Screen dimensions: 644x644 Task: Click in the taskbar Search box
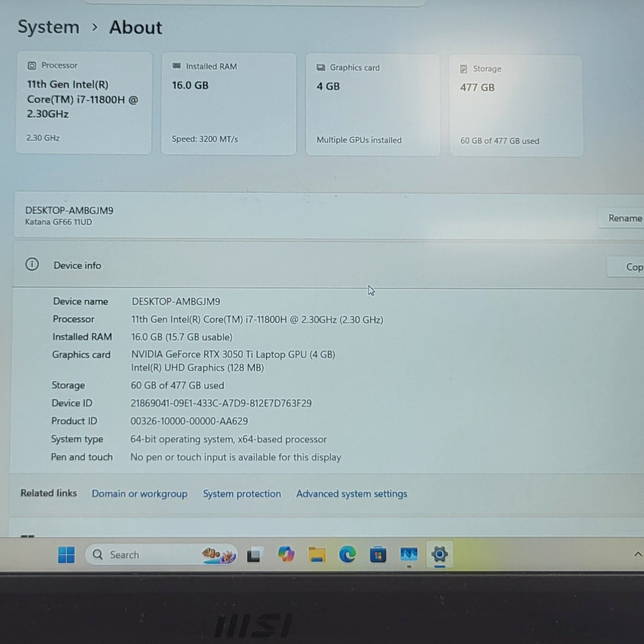coord(161,555)
